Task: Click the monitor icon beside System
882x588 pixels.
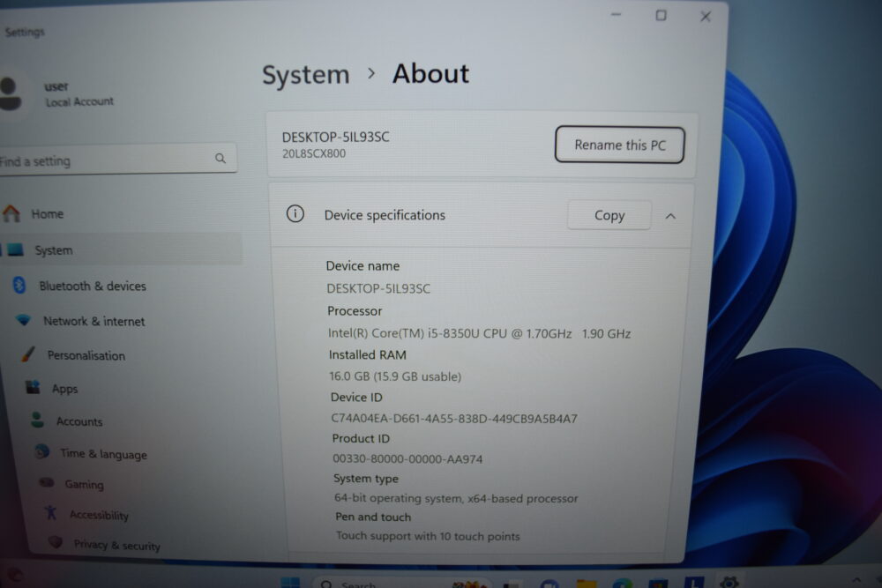Action: coord(15,249)
